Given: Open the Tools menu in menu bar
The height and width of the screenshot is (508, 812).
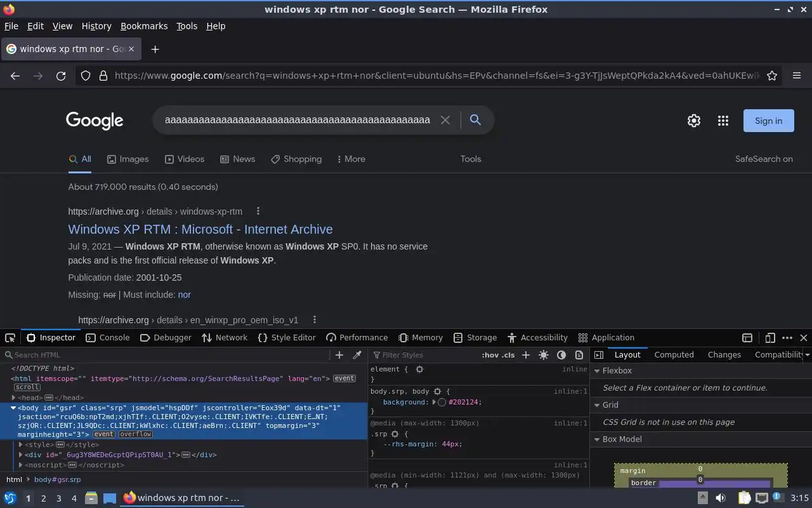Looking at the screenshot, I should tap(187, 26).
